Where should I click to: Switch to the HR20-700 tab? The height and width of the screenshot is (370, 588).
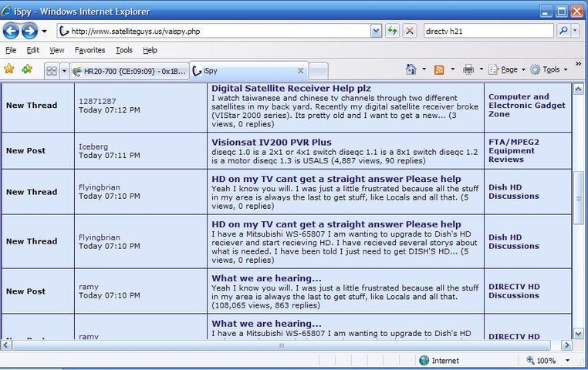click(130, 71)
